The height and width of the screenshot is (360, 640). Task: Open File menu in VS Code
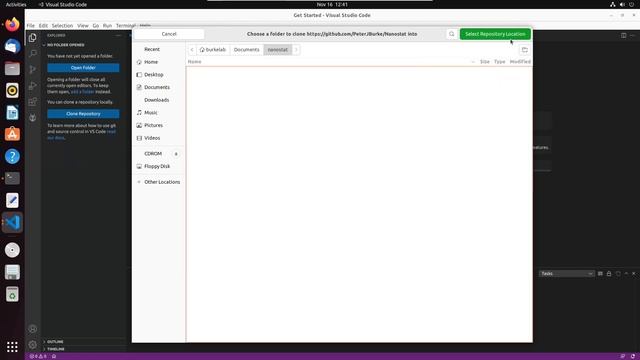tap(31, 25)
